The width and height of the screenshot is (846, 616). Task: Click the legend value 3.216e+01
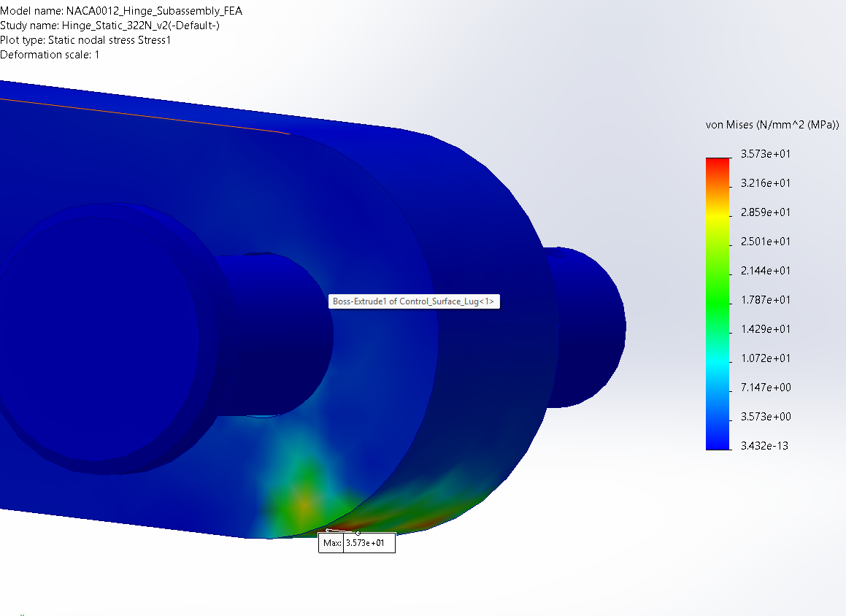coord(765,183)
